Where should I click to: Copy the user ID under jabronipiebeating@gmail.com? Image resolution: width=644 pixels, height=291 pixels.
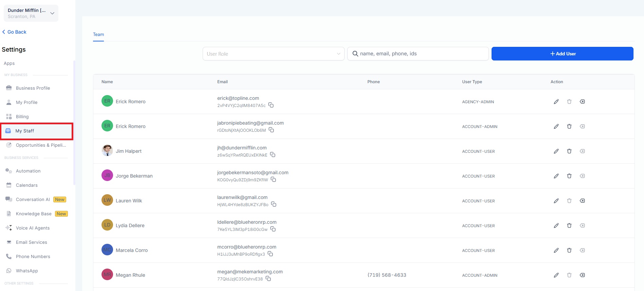271,130
